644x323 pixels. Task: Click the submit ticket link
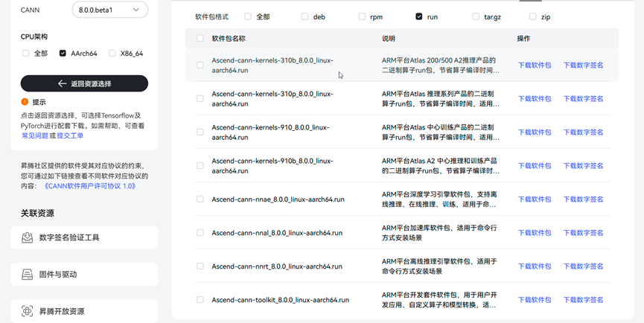pyautogui.click(x=70, y=136)
